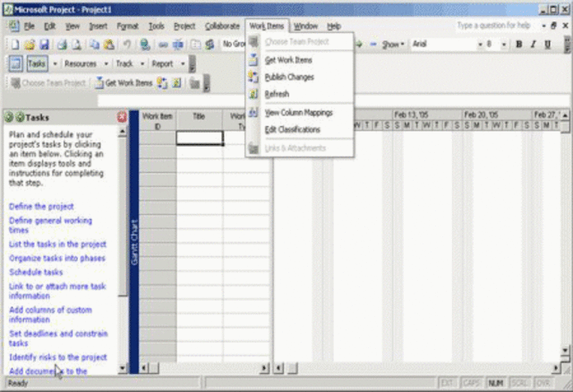Image resolution: width=573 pixels, height=392 pixels.
Task: Open the Edit menu
Action: pyautogui.click(x=50, y=26)
